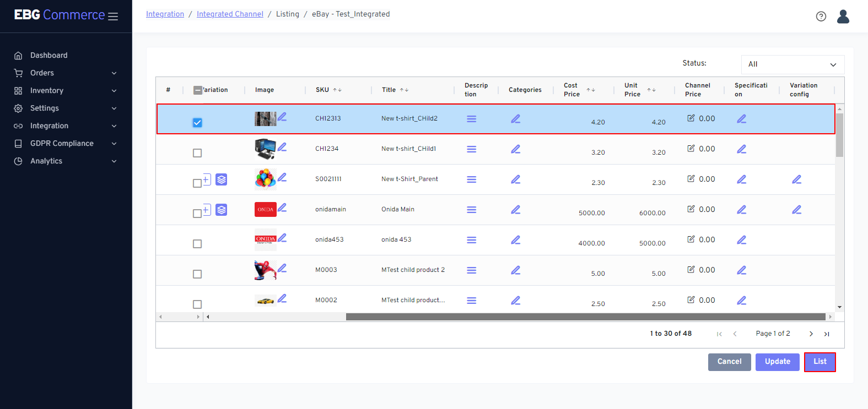
Task: Open Dashboard from the sidebar
Action: [48, 56]
